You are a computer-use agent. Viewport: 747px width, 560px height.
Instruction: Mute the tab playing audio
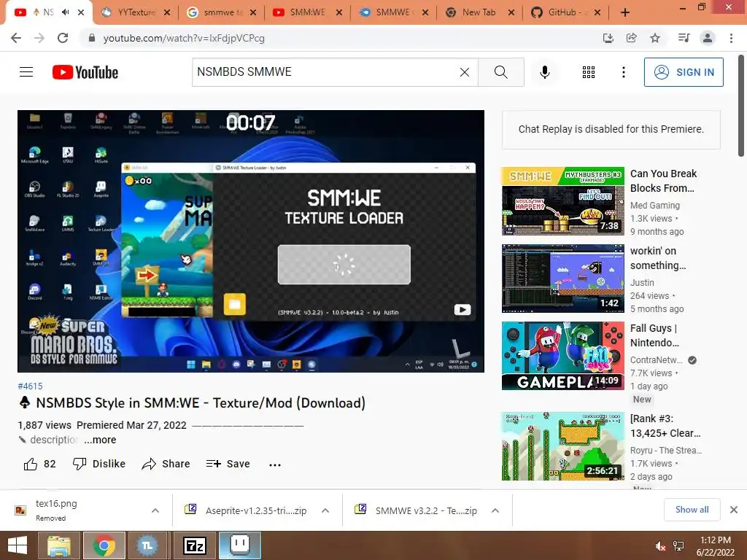[65, 12]
